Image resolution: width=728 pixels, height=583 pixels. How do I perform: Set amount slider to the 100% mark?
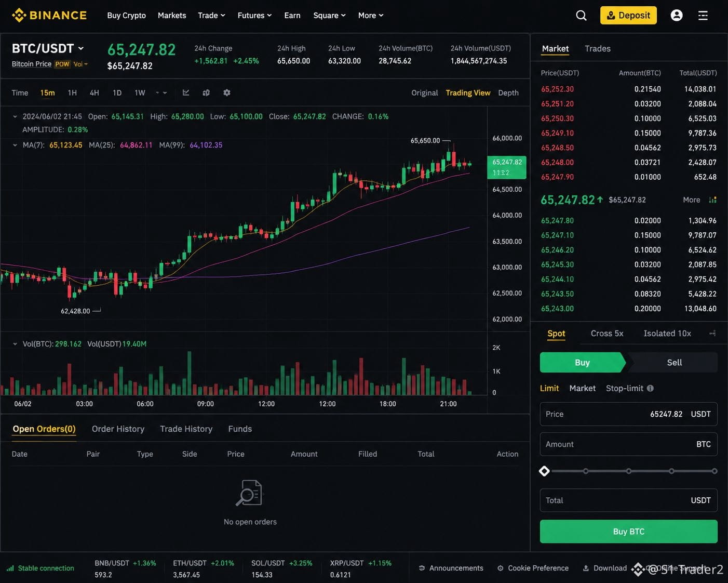click(x=714, y=471)
